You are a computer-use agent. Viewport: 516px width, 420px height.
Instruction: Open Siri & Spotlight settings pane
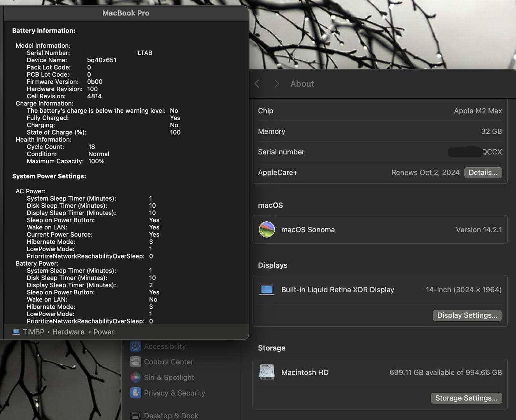(x=169, y=377)
